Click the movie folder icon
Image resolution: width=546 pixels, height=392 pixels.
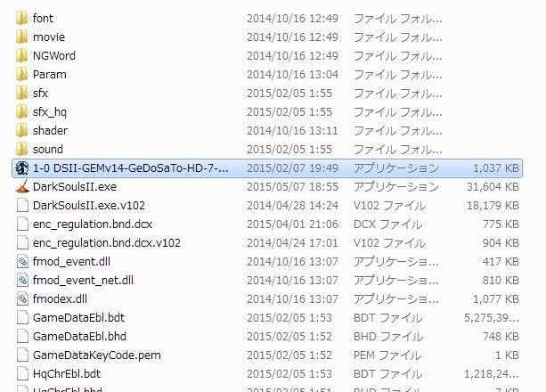point(22,37)
